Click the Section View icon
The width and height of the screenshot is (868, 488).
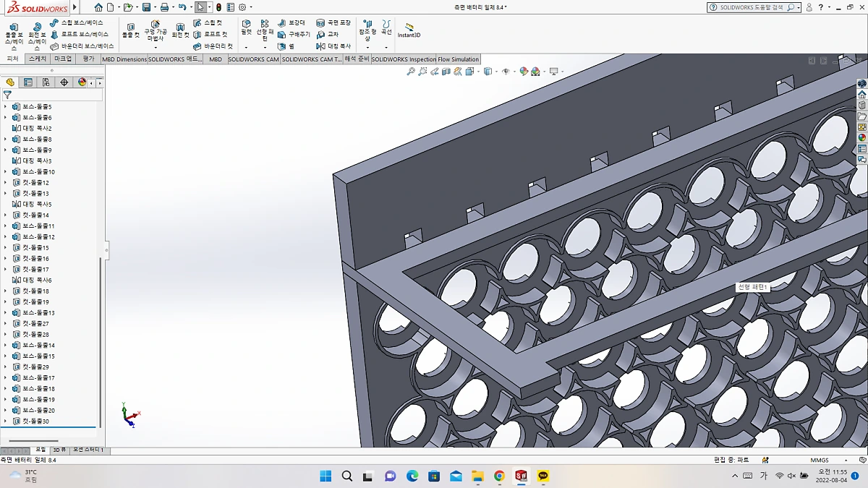tap(446, 72)
